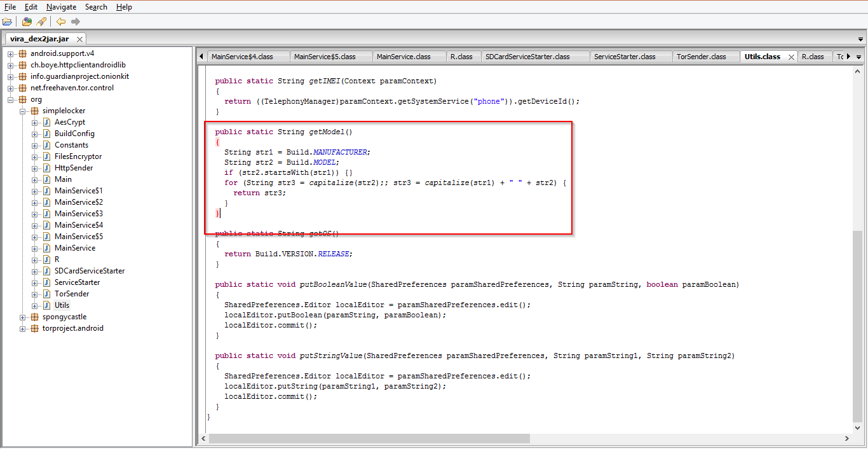Close the Utils.class tab with X
The image size is (868, 449).
[x=791, y=57]
